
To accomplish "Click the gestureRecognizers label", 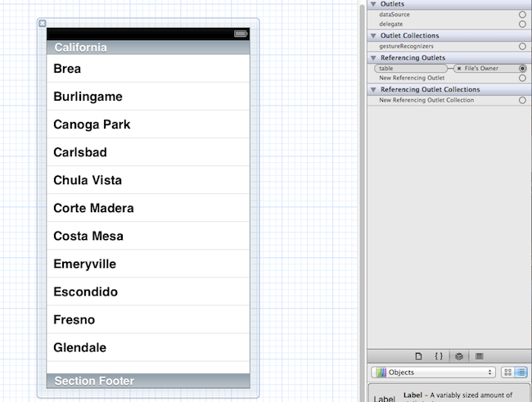I will tap(406, 46).
